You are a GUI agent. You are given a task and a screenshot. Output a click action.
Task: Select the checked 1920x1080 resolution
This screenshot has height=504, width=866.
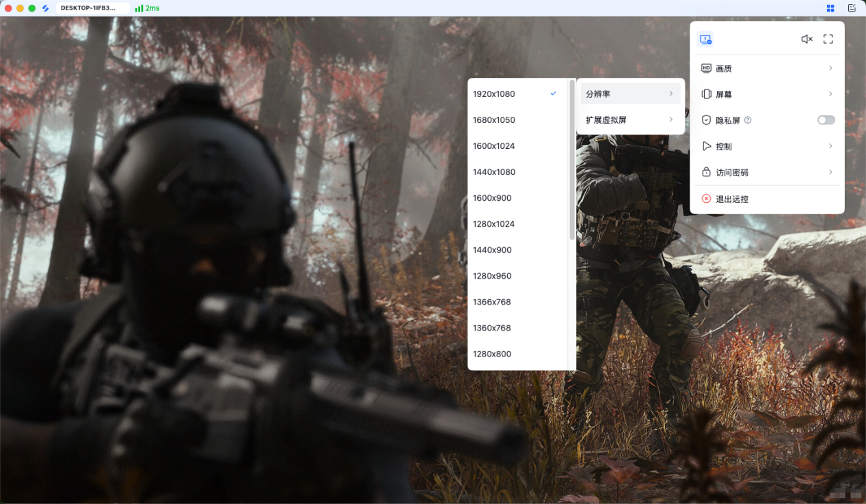517,94
